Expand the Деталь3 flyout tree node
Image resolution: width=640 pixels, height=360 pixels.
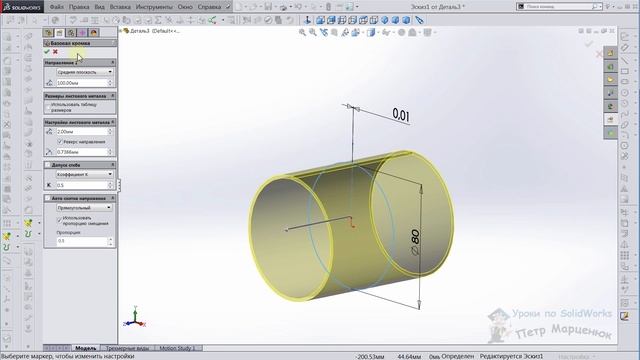120,31
